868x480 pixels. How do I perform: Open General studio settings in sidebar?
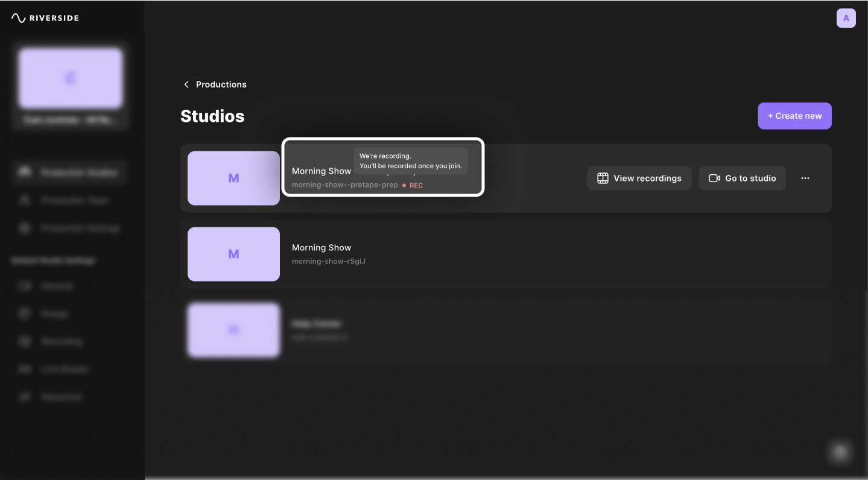coord(57,286)
